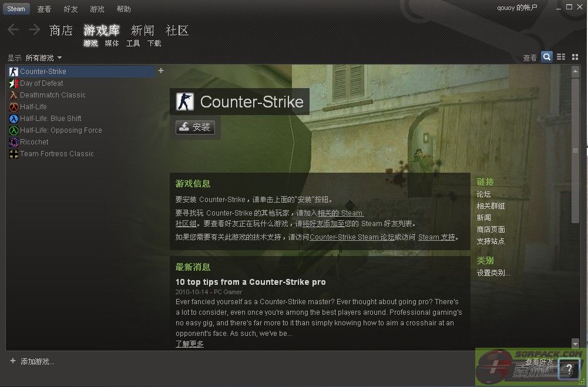Click the scrollbar down arrow
This screenshot has height=387, width=588.
point(575,343)
